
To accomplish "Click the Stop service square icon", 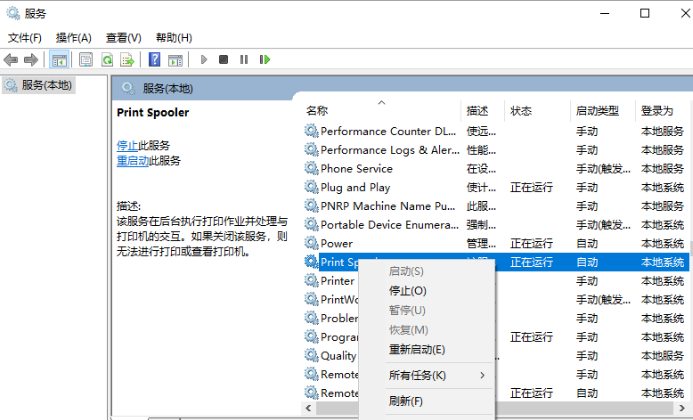I will pos(224,59).
